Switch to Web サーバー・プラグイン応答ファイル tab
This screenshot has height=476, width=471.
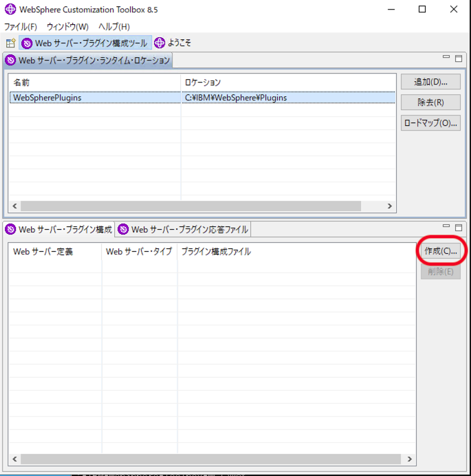click(184, 229)
